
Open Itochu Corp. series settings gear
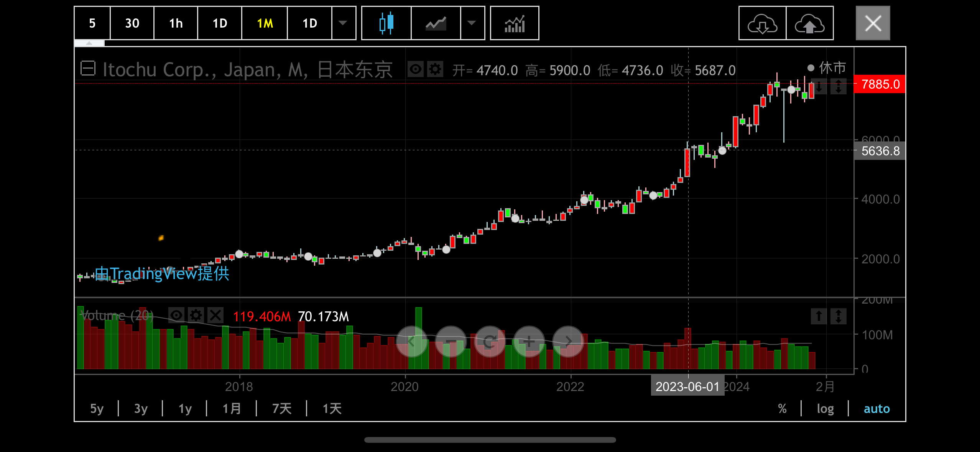tap(435, 69)
